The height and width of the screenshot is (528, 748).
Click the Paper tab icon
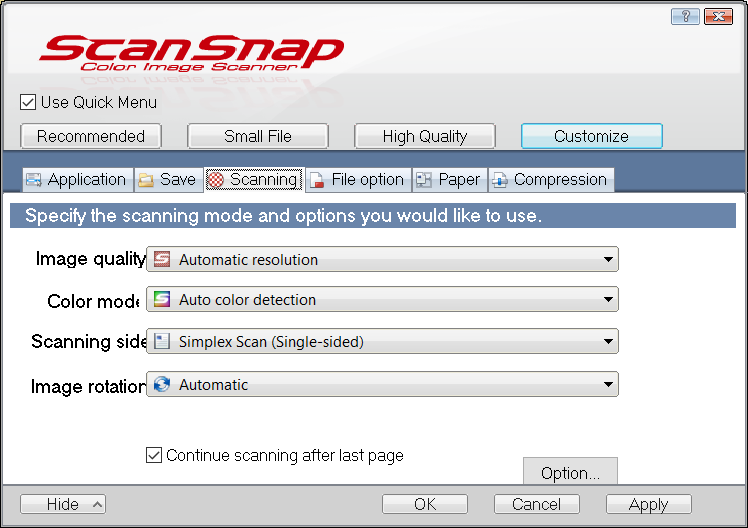[424, 180]
